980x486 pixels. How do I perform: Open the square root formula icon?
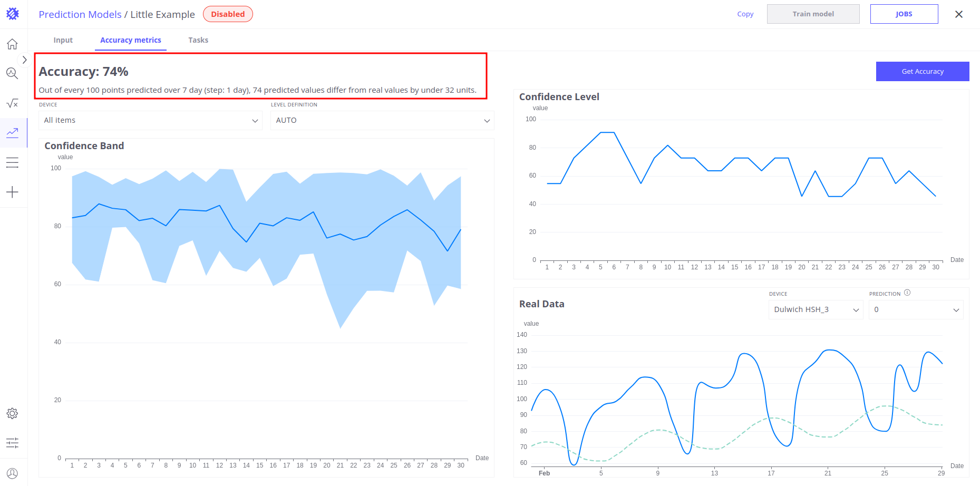pos(13,103)
